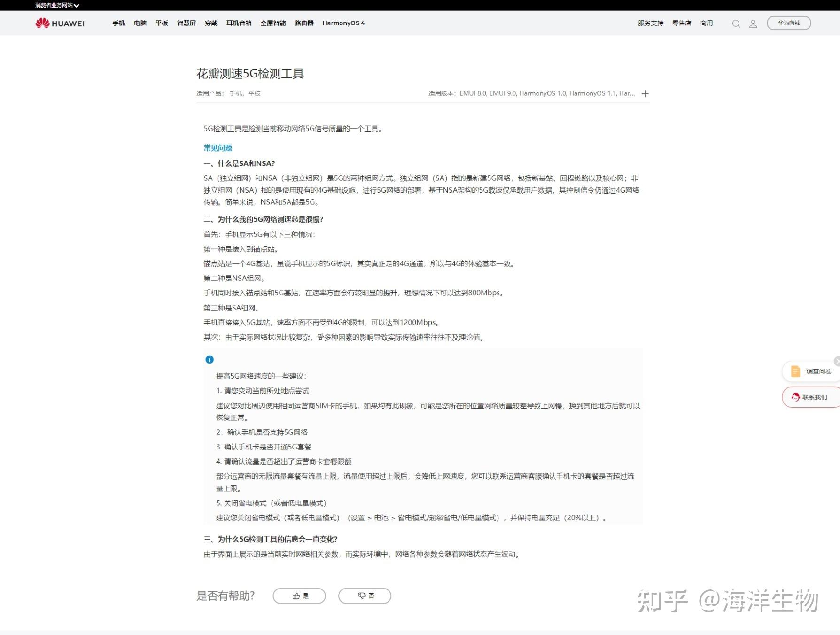840x635 pixels.
Task: Click tip 5. 关闭省电模式
Action: [271, 503]
